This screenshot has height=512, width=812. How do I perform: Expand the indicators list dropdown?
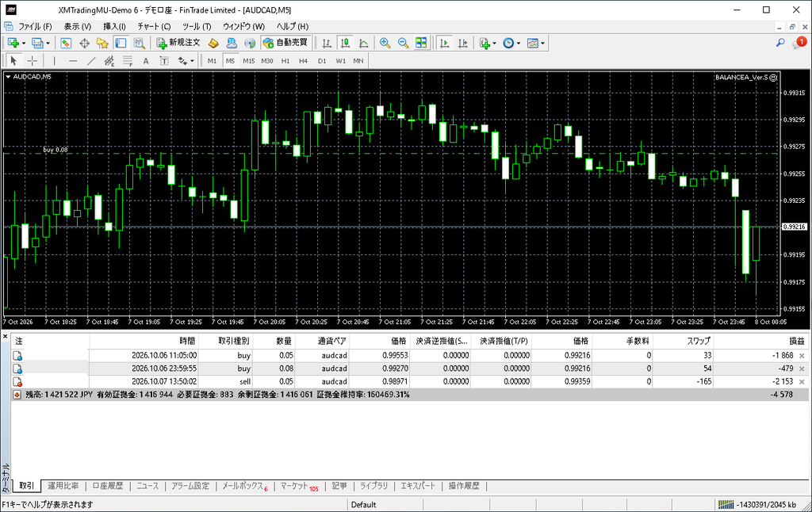pyautogui.click(x=494, y=43)
